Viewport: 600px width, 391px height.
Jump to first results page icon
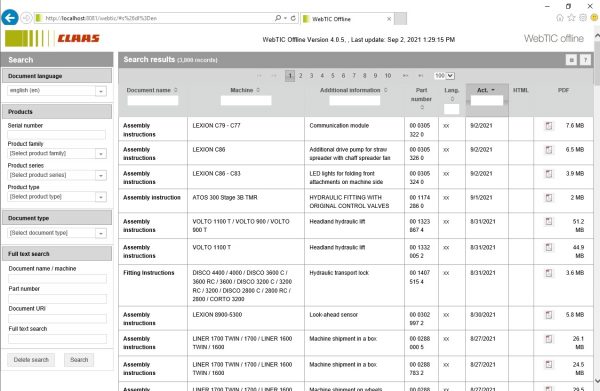click(x=259, y=76)
